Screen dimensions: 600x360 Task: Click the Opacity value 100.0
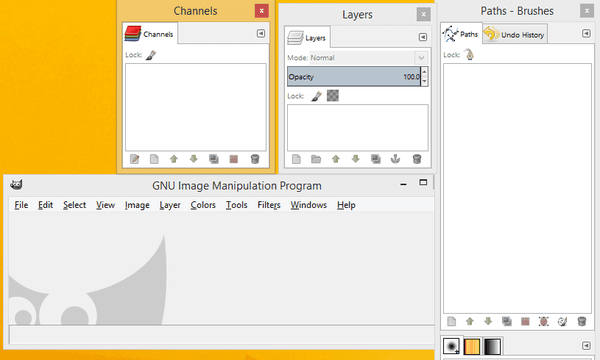[411, 77]
